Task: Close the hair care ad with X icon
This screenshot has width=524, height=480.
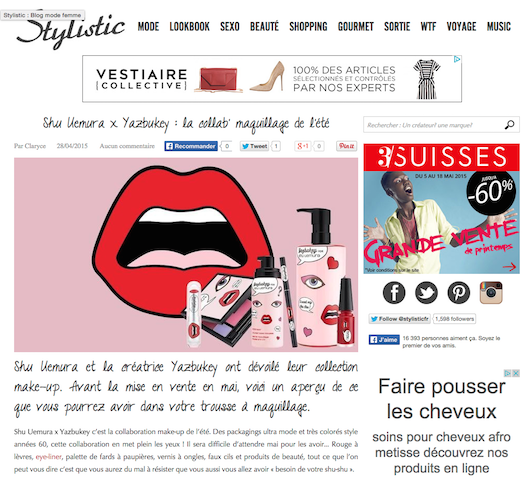Action: point(516,373)
